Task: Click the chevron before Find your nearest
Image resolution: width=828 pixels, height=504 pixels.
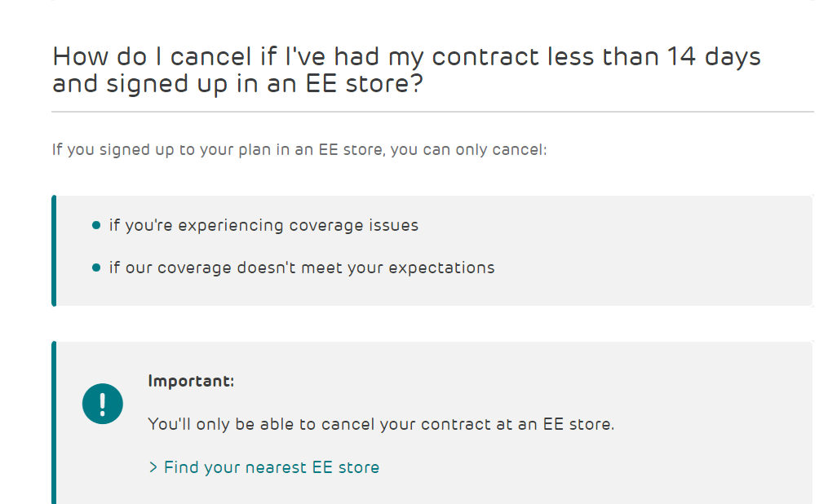Action: point(153,467)
